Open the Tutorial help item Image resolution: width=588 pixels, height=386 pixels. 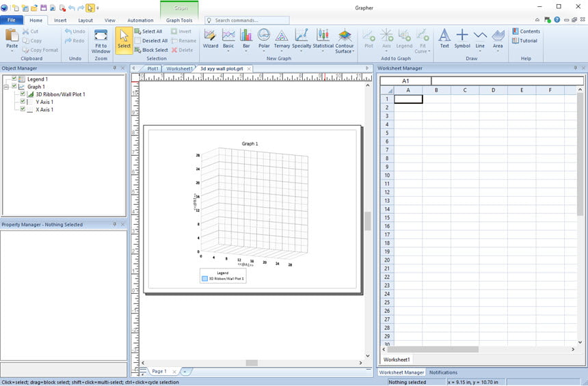[x=525, y=40]
